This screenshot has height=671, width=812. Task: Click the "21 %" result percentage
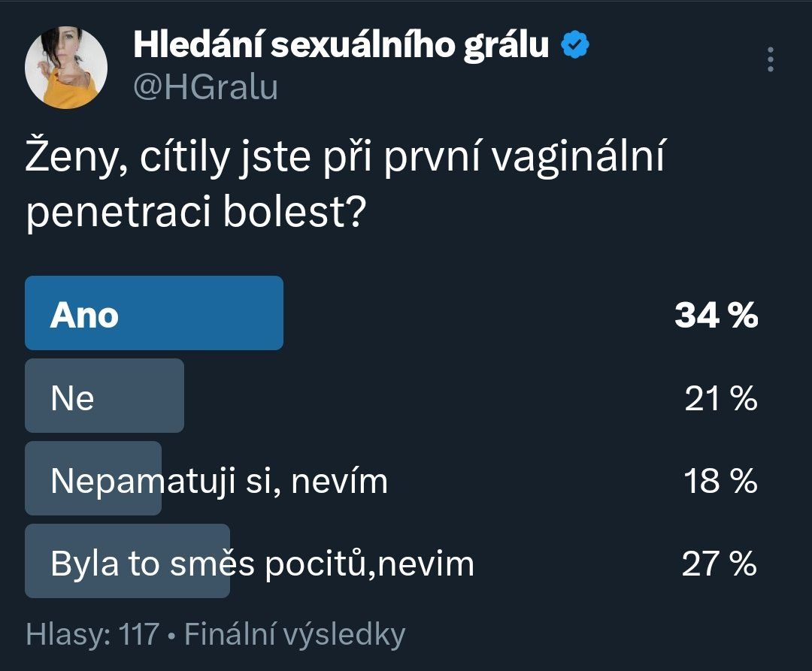click(x=720, y=398)
